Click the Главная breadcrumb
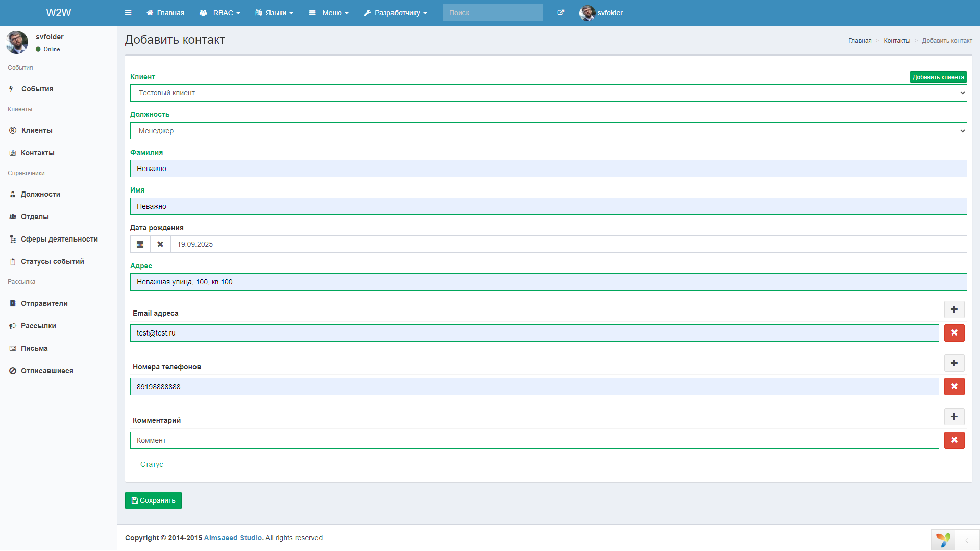The height and width of the screenshot is (551, 980). coord(860,41)
